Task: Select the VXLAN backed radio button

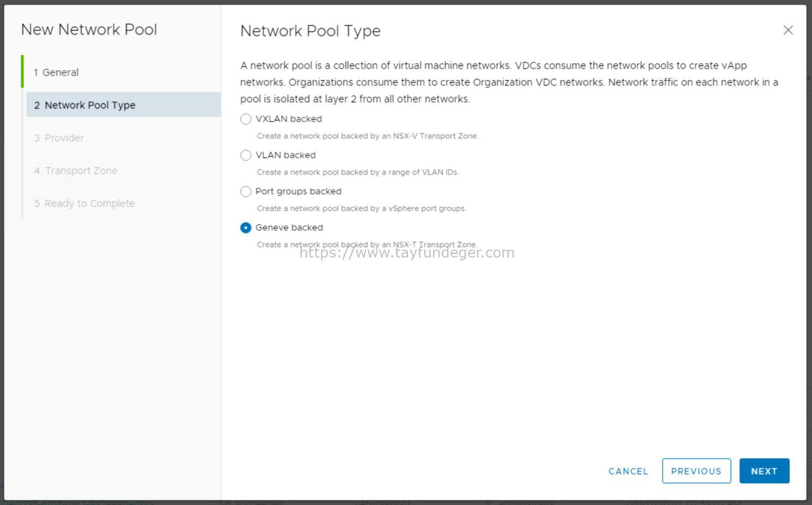Action: (245, 119)
